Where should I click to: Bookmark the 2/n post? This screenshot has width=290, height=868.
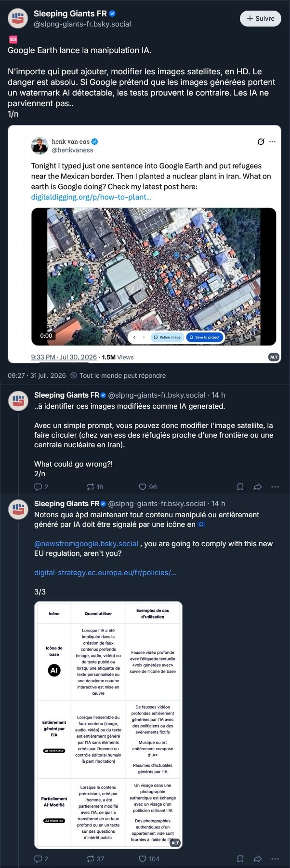click(240, 487)
